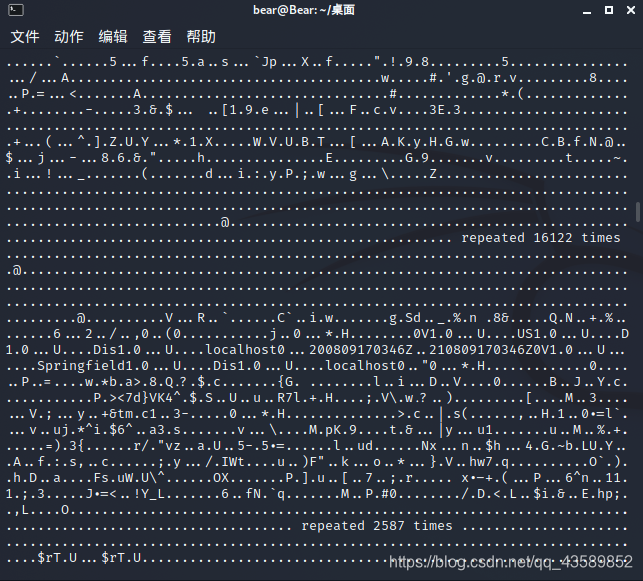Open the 编辑 menu
This screenshot has height=581, width=643.
pyautogui.click(x=113, y=37)
